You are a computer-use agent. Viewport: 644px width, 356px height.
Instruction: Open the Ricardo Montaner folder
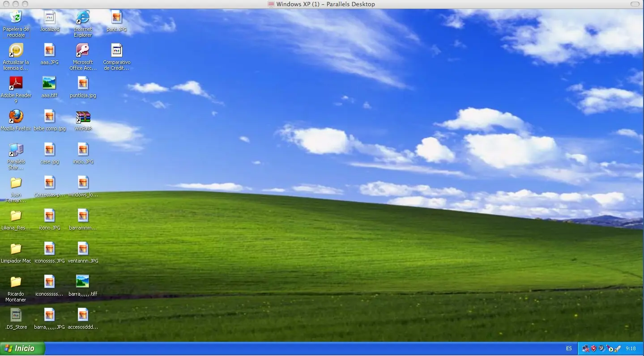point(16,282)
